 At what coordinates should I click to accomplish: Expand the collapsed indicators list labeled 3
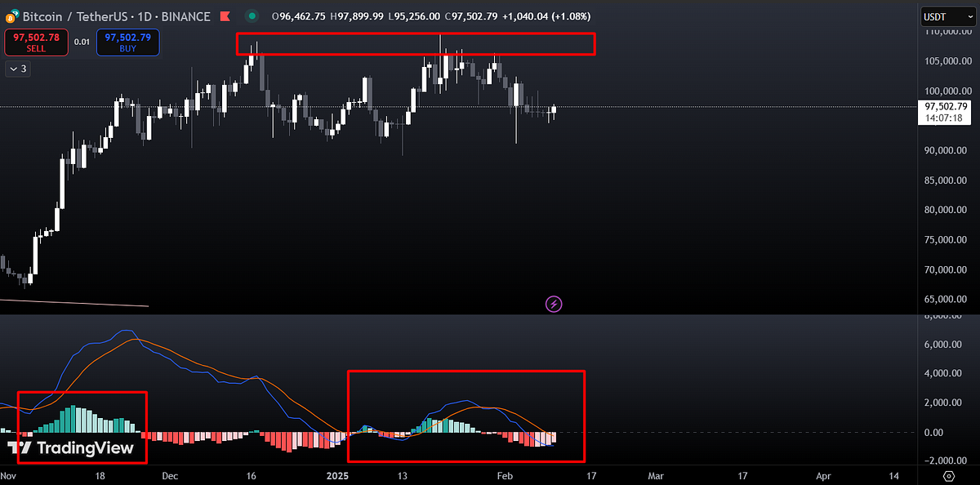coord(16,69)
